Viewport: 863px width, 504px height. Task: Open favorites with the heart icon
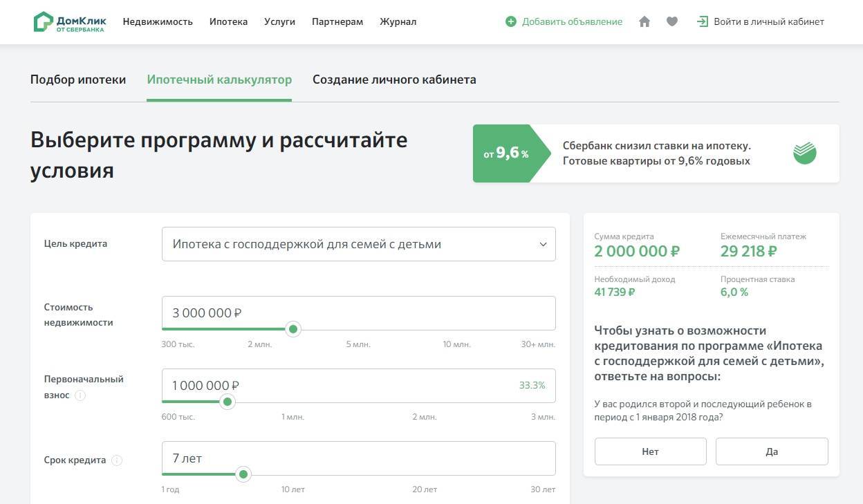[671, 21]
